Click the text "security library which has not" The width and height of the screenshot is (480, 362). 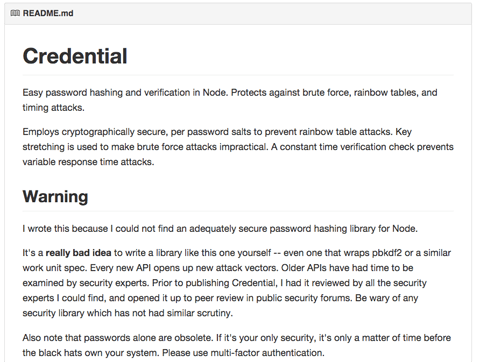pyautogui.click(x=84, y=313)
